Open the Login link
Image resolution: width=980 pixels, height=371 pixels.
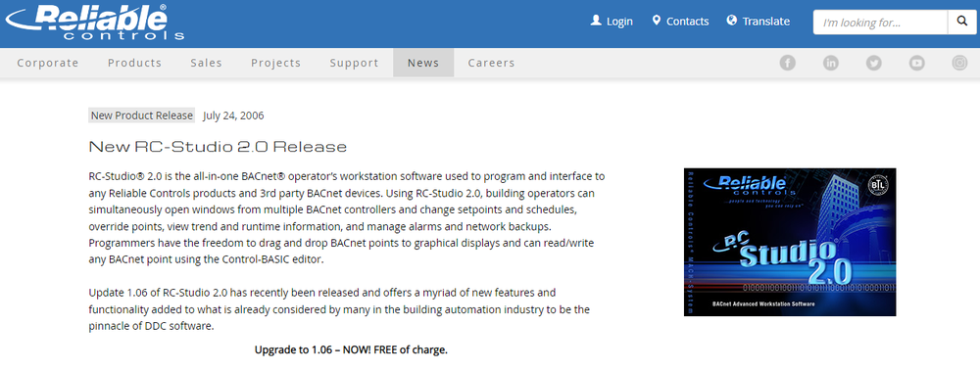[612, 22]
